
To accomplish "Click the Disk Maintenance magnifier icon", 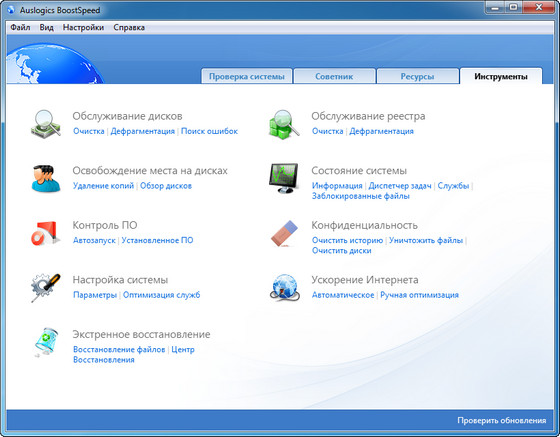I will [x=46, y=124].
